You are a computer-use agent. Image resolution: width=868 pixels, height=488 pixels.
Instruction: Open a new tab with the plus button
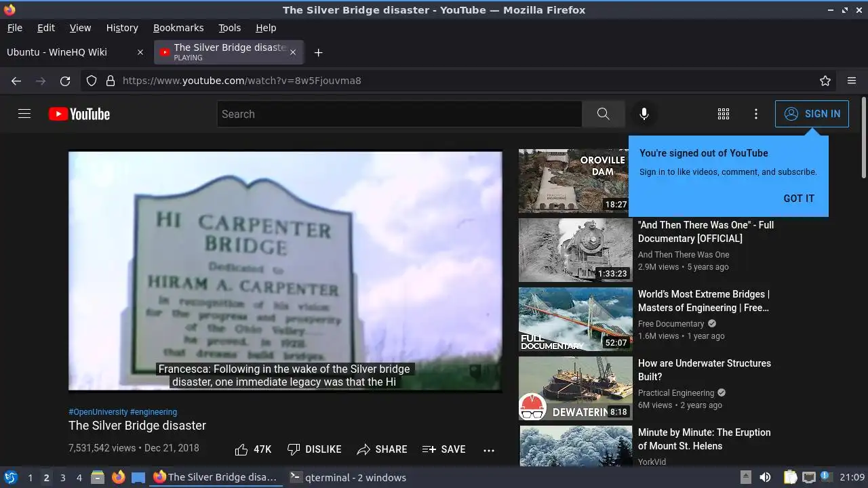point(318,52)
